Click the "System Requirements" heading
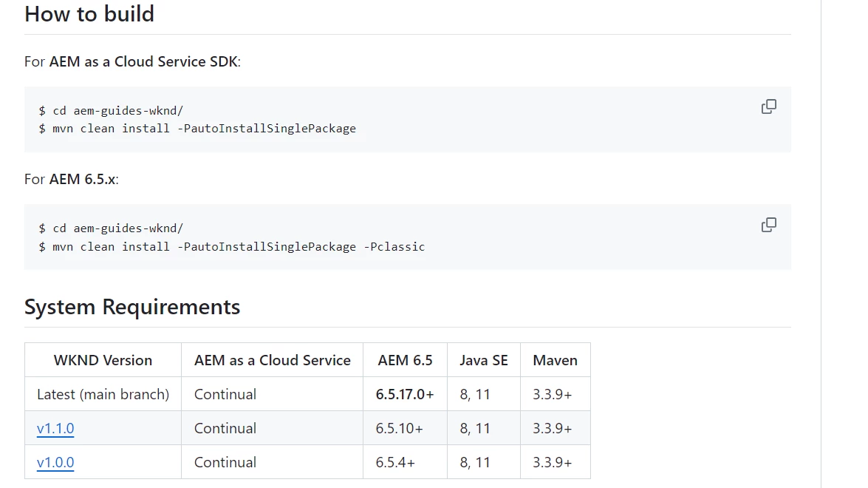 tap(132, 307)
